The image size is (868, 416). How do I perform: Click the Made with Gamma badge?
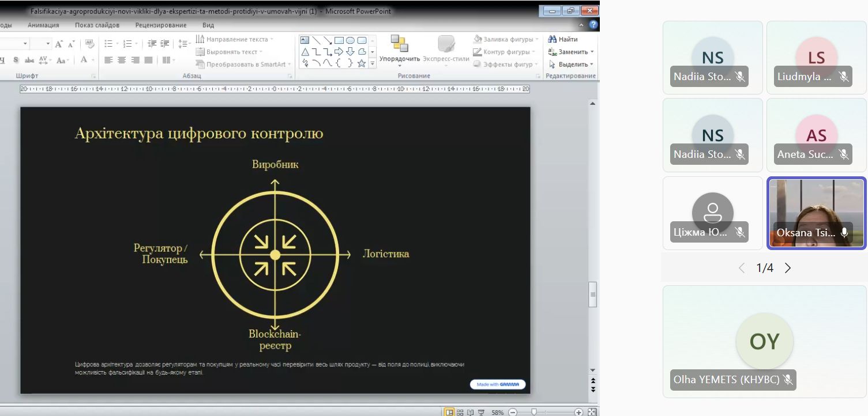498,384
